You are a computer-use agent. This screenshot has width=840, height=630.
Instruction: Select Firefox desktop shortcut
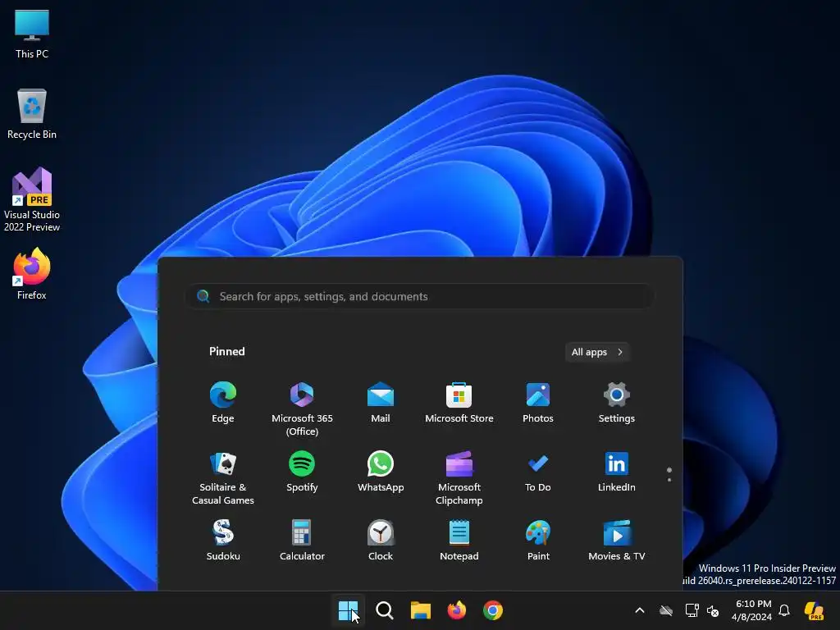tap(32, 274)
